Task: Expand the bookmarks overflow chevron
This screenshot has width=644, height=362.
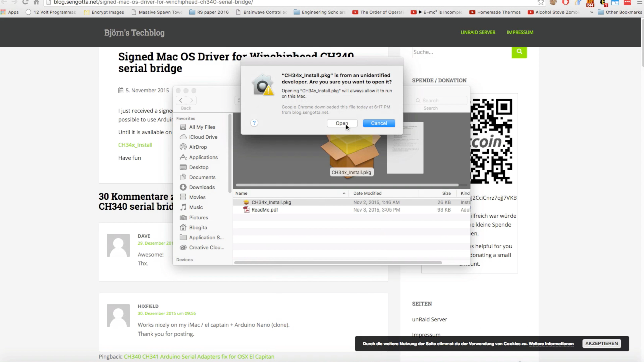Action: click(x=591, y=12)
